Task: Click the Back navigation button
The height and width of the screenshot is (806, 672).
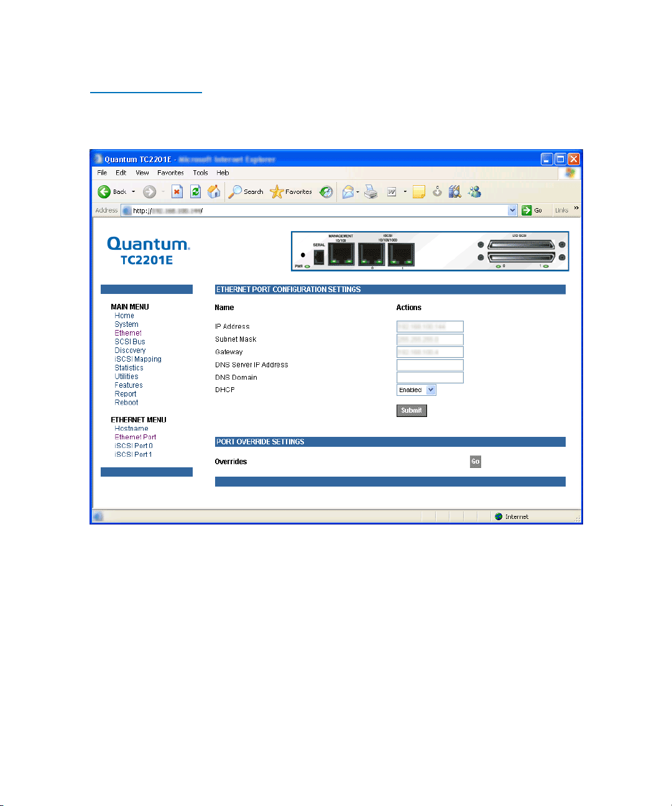Action: coord(113,192)
